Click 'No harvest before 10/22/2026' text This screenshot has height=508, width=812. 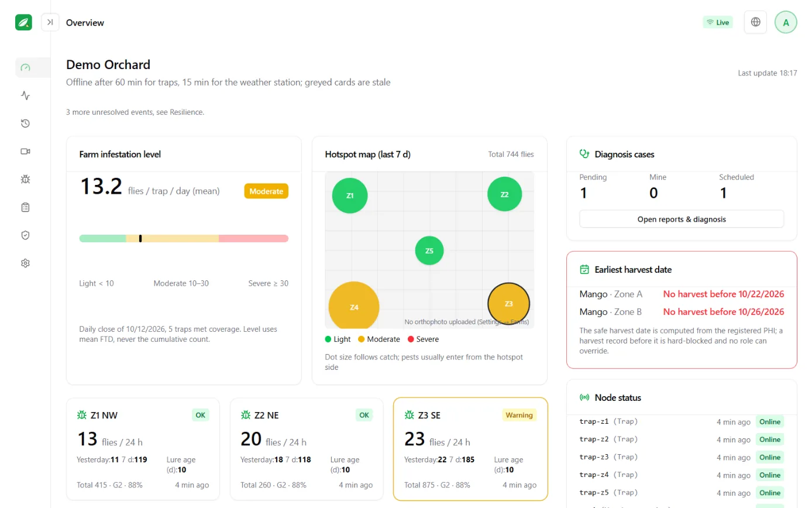(x=724, y=294)
